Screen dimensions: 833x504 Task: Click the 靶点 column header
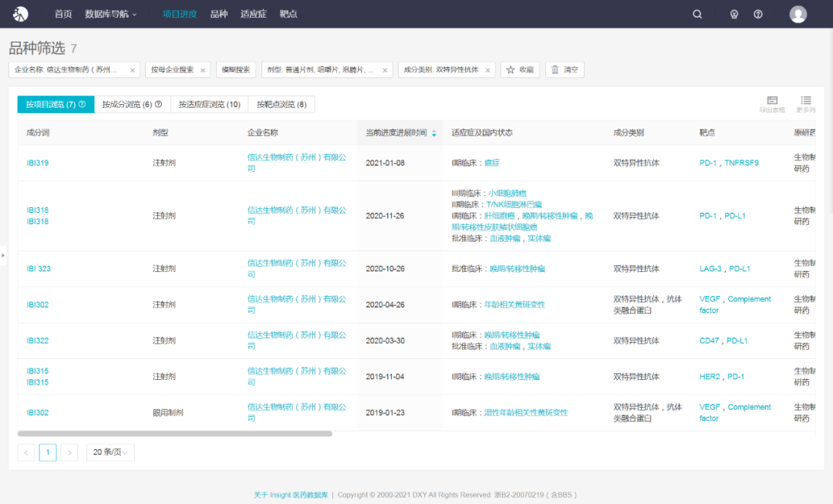[x=707, y=133]
